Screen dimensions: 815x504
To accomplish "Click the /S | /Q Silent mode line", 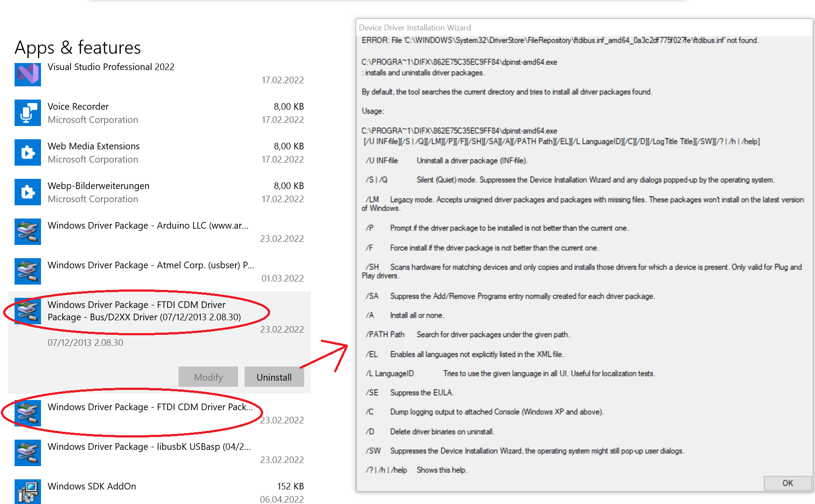I will (570, 180).
